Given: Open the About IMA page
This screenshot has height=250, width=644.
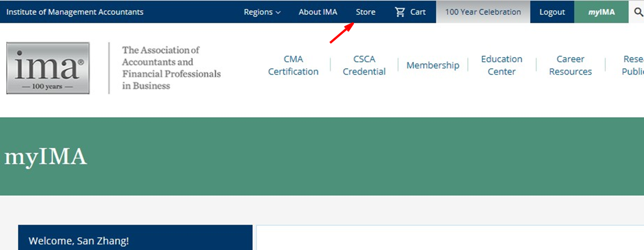Looking at the screenshot, I should click(x=318, y=12).
